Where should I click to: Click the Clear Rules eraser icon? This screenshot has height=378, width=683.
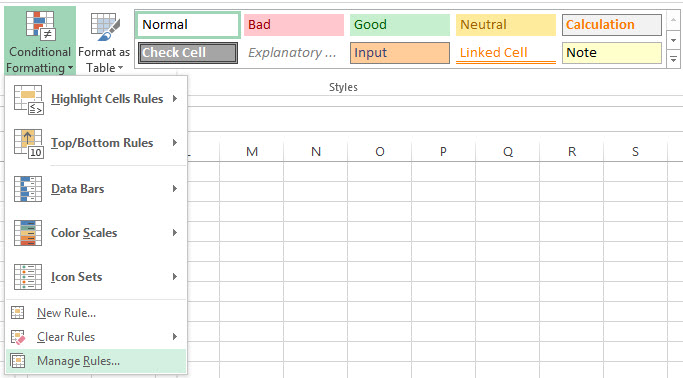[18, 337]
